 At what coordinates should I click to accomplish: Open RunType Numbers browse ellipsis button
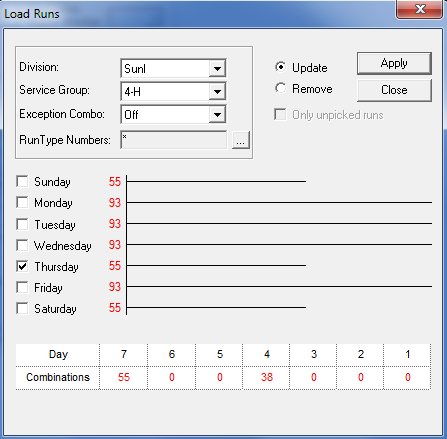(241, 140)
